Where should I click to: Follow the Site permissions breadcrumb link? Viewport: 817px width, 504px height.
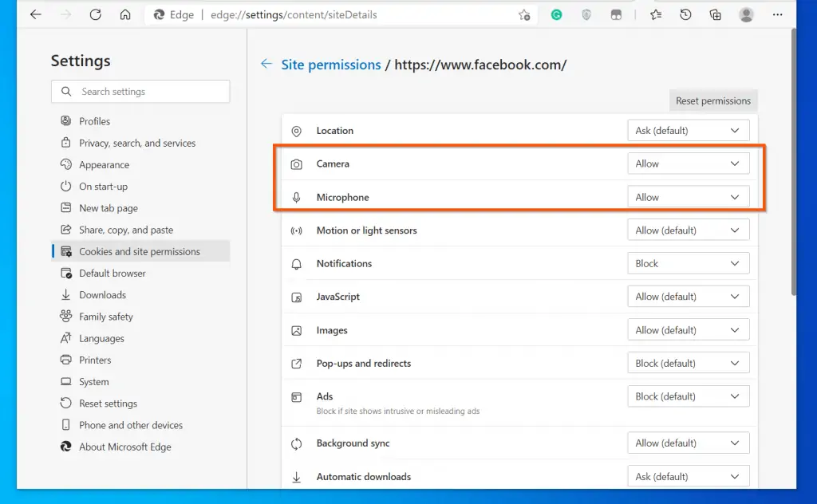coord(331,65)
